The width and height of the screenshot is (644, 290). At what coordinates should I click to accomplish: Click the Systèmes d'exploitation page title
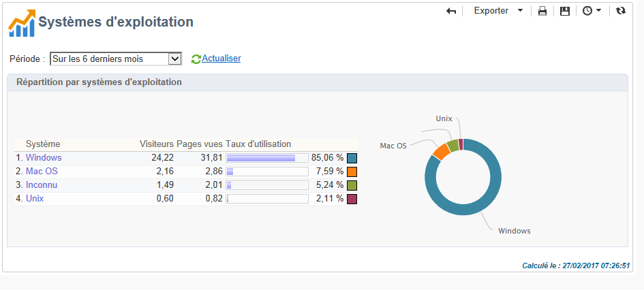click(x=116, y=22)
